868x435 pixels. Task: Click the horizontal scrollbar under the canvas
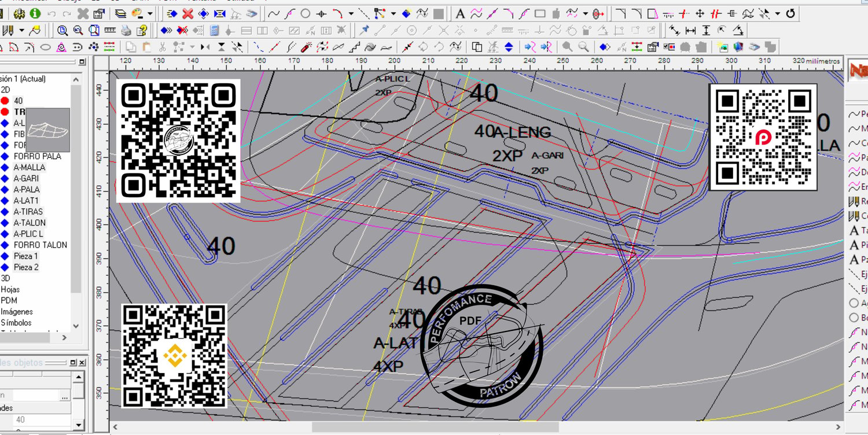(x=435, y=427)
